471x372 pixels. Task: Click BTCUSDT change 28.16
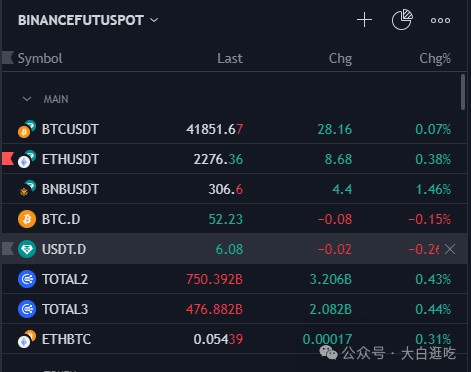[335, 129]
